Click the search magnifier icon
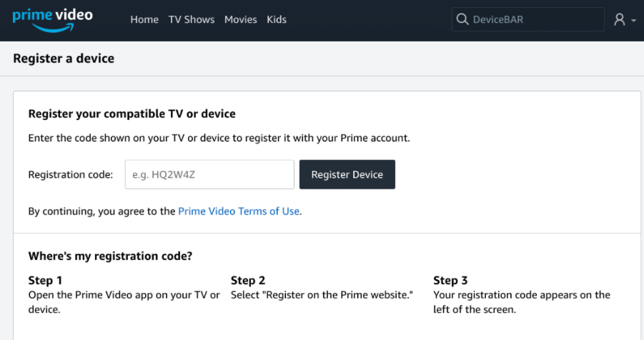The width and height of the screenshot is (644, 340). (462, 19)
